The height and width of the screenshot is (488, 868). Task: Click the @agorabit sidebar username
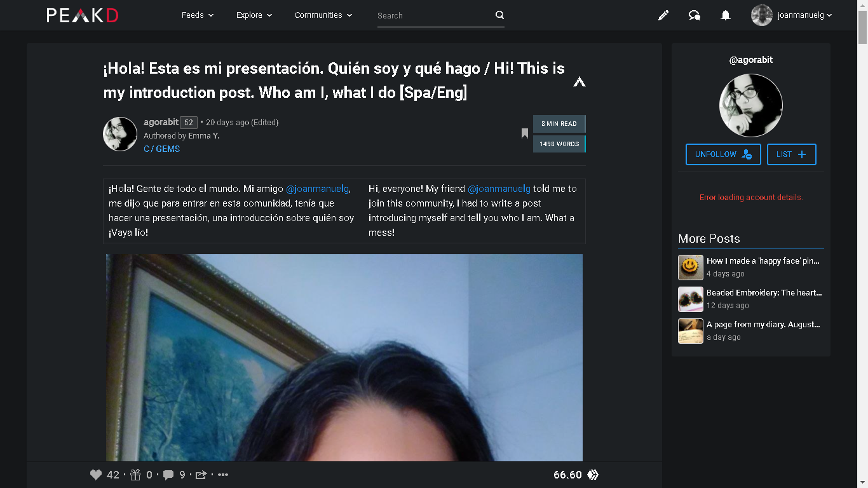point(751,60)
